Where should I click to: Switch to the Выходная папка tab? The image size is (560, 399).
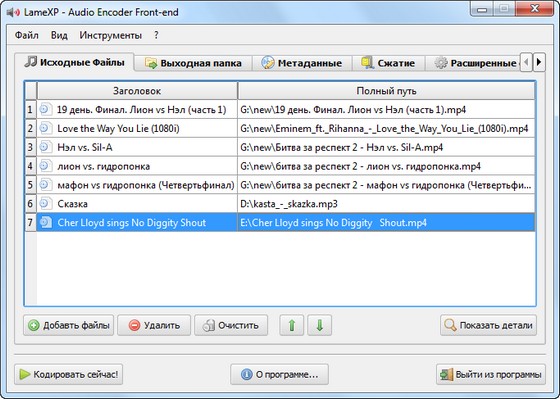[x=194, y=63]
